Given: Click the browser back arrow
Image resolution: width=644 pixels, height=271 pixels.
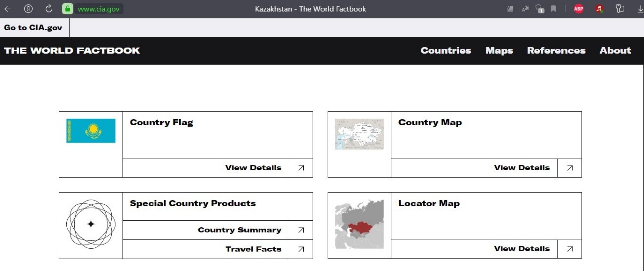Looking at the screenshot, I should tap(8, 9).
